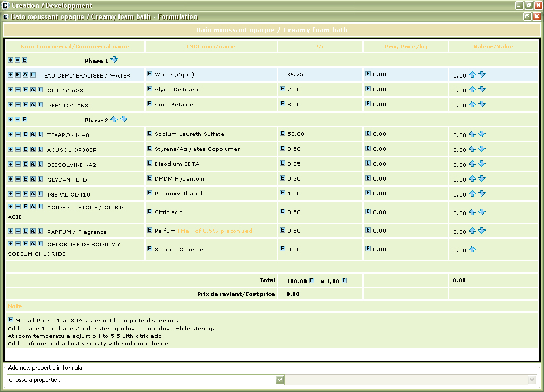Move the Parfum row down
544x392 pixels.
482,231
